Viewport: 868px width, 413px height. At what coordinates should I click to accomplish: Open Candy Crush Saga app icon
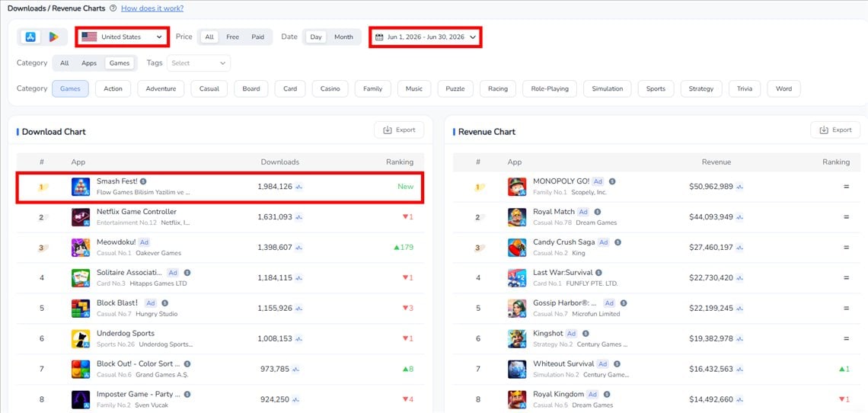(517, 248)
